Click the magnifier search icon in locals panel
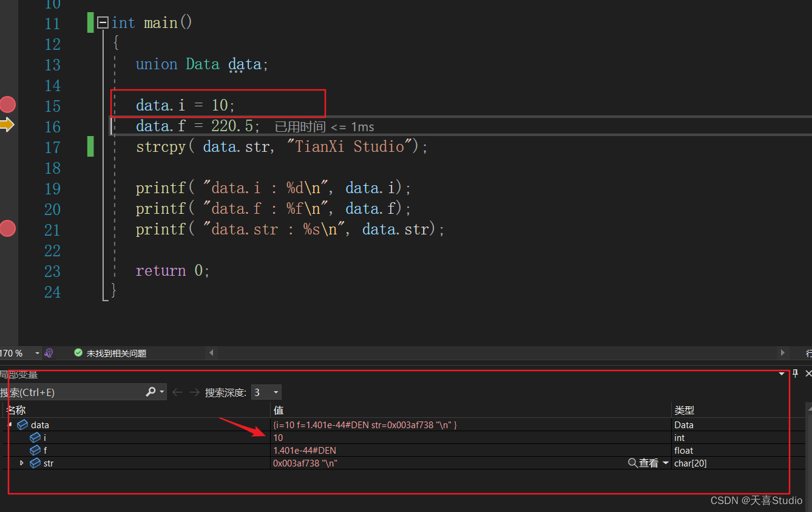The width and height of the screenshot is (812, 512). click(x=151, y=392)
